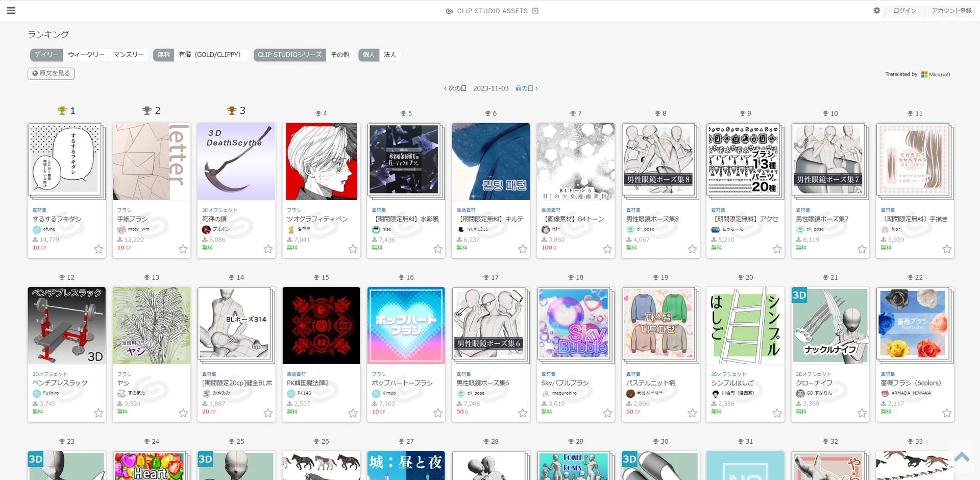
Task: Star the 手紙ブラシ item as a favorite
Action: coord(183,249)
